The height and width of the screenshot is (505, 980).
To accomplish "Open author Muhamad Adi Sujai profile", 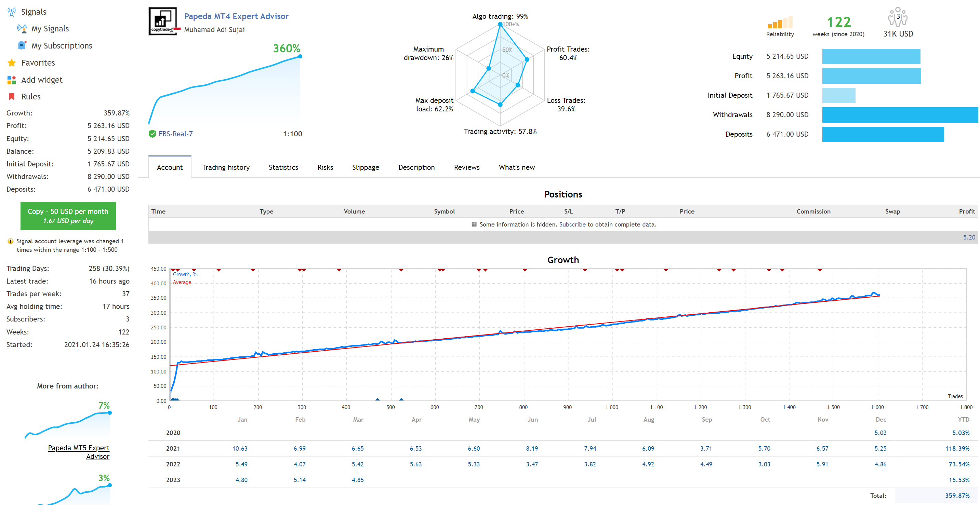I will pyautogui.click(x=214, y=30).
